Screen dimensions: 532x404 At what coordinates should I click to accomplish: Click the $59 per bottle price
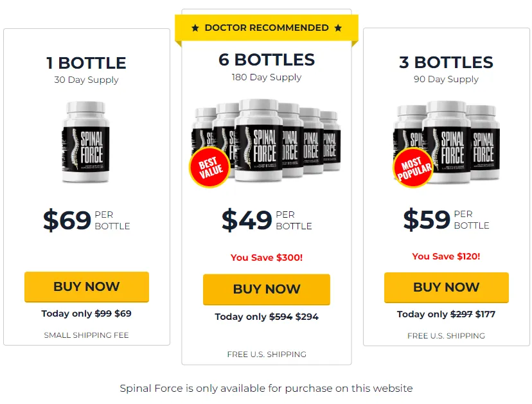click(446, 220)
